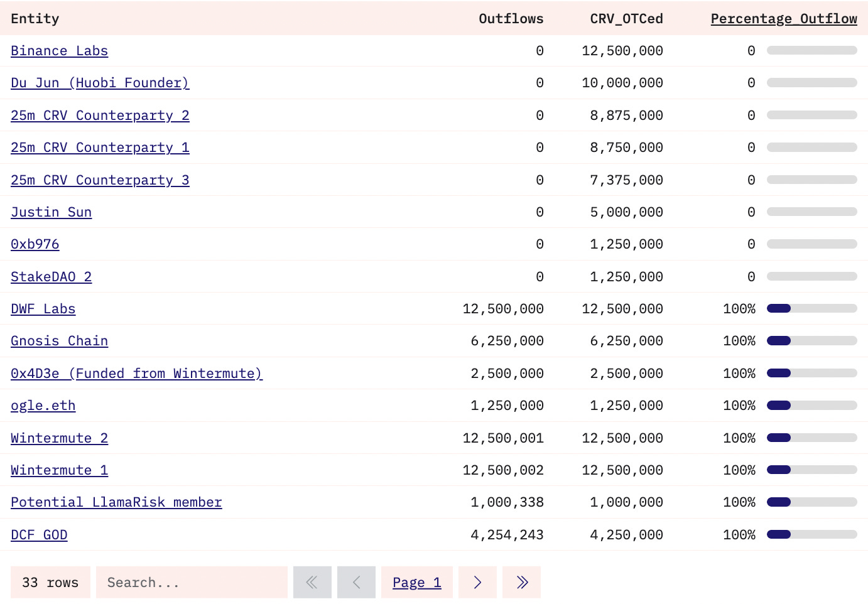Click Binance Labs percentage outflow bar

pyautogui.click(x=812, y=50)
